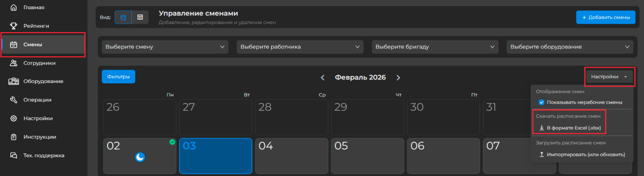Open Инструкции clipboard icon
This screenshot has height=176, width=644.
(x=14, y=137)
